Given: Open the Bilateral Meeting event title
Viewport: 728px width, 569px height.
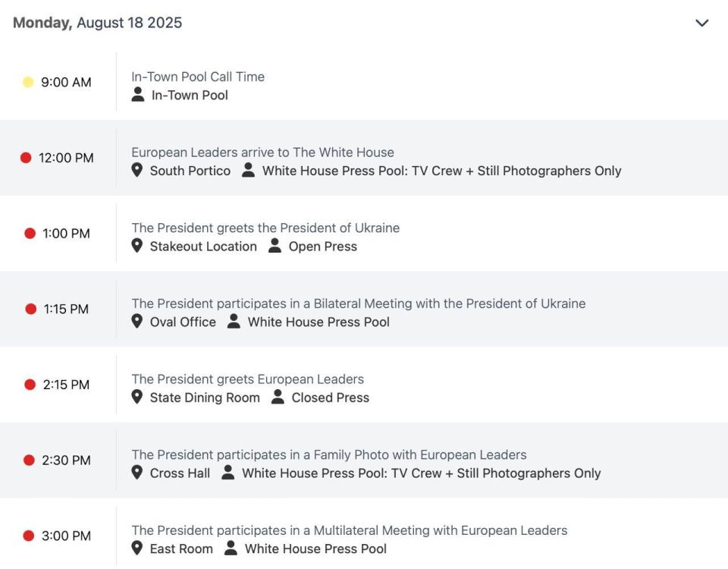Looking at the screenshot, I should tap(358, 303).
